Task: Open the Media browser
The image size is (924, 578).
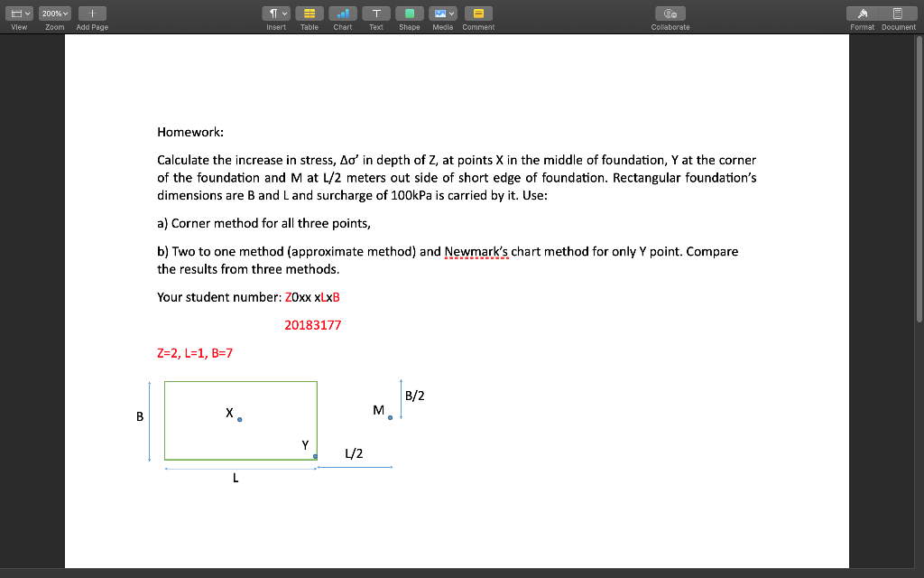Action: click(x=442, y=13)
